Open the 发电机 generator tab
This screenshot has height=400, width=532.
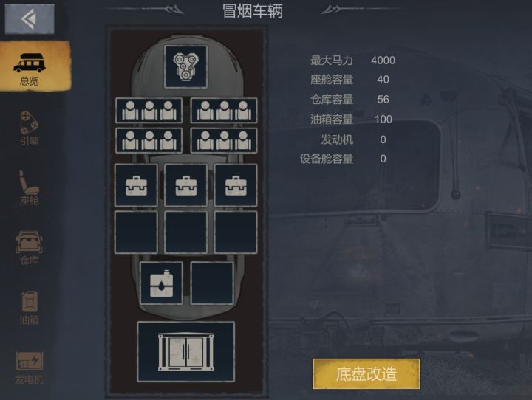point(29,368)
